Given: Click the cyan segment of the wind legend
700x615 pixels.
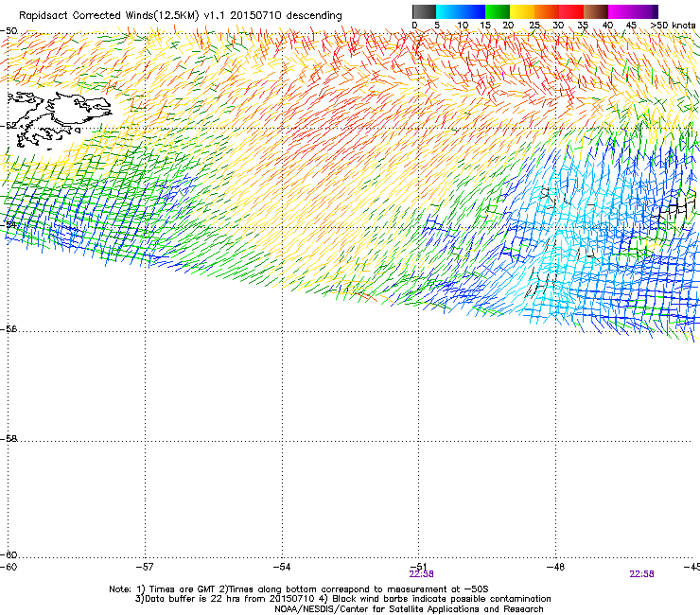Looking at the screenshot, I should pos(448,11).
